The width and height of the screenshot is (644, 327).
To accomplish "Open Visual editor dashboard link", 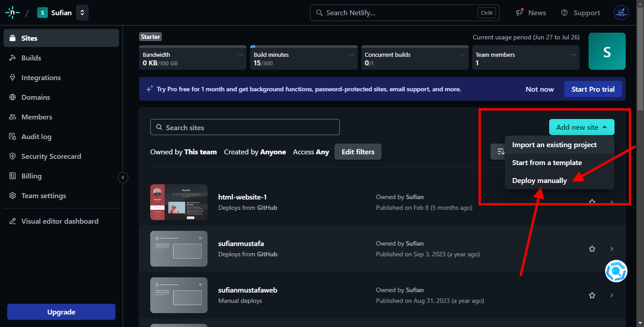I will coord(61,221).
